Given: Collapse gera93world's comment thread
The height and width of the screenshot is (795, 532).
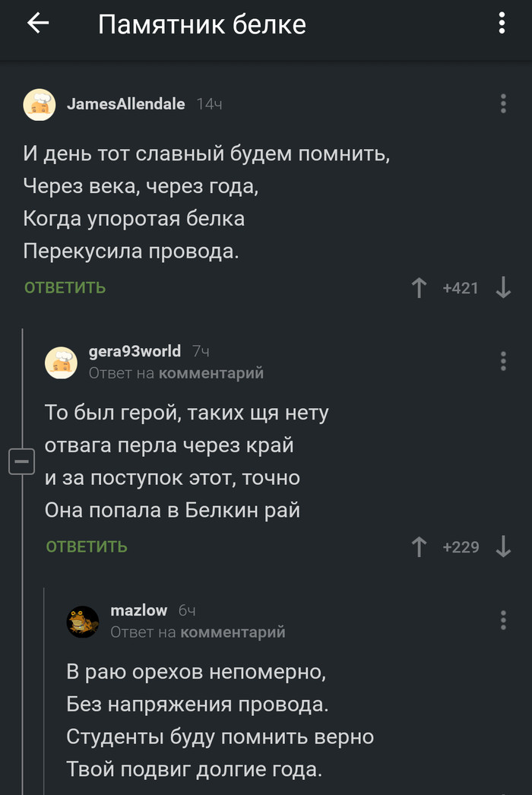Looking at the screenshot, I should [22, 461].
